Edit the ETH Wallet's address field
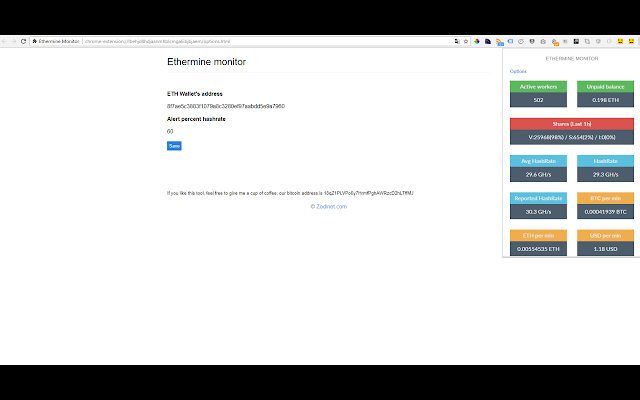The height and width of the screenshot is (400, 640). (x=226, y=106)
